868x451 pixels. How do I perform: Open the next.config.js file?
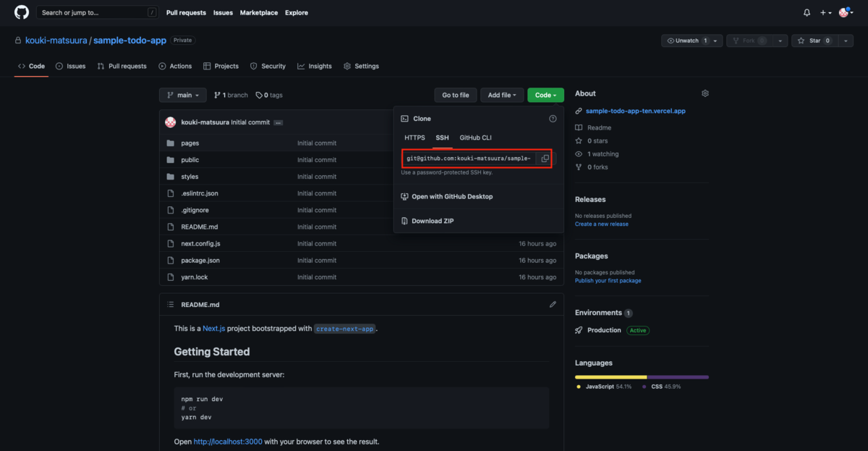(200, 244)
